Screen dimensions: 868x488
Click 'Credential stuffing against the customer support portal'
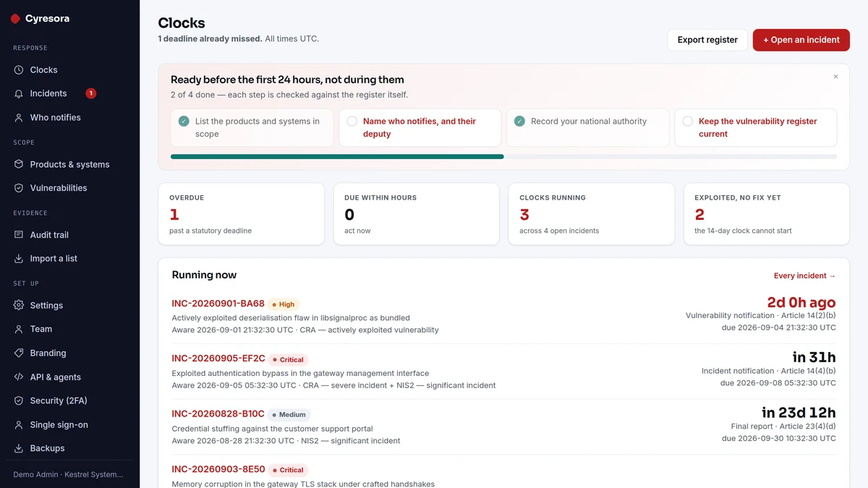(273, 429)
